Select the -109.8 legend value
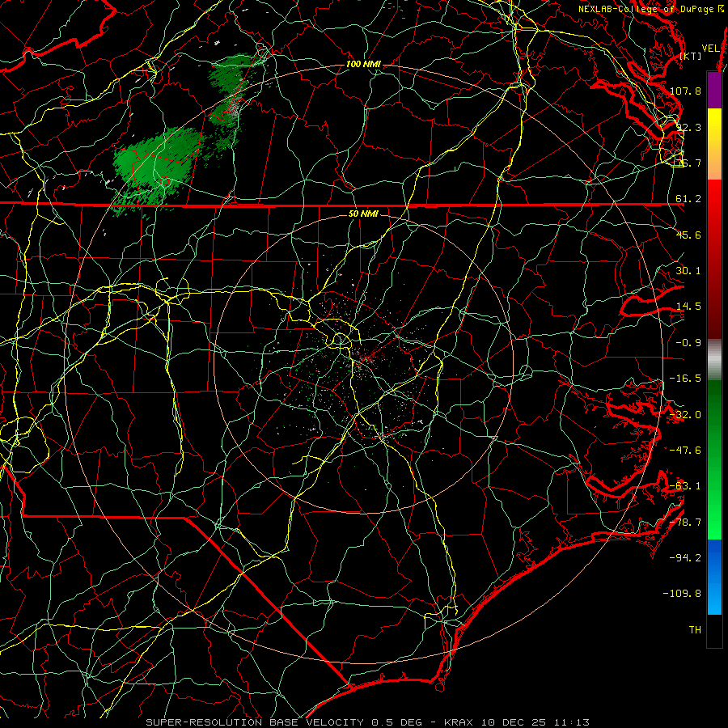 pyautogui.click(x=683, y=594)
